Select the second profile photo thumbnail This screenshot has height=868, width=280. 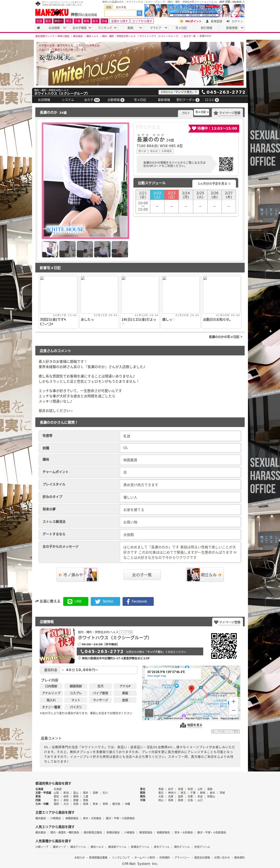(67, 249)
